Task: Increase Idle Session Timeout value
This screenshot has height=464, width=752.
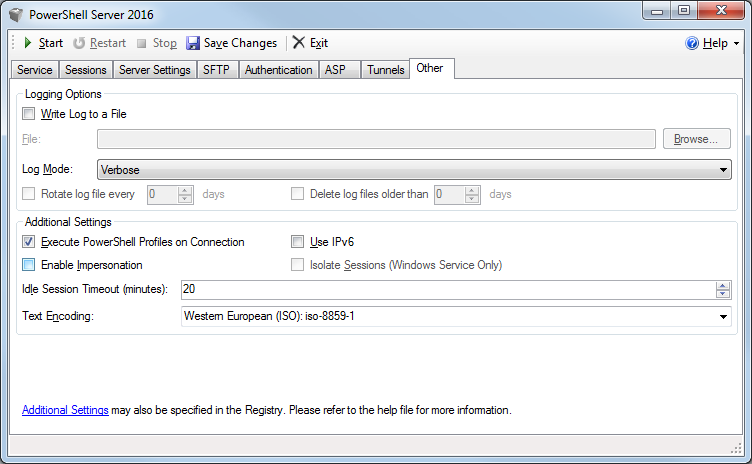Action: click(723, 286)
